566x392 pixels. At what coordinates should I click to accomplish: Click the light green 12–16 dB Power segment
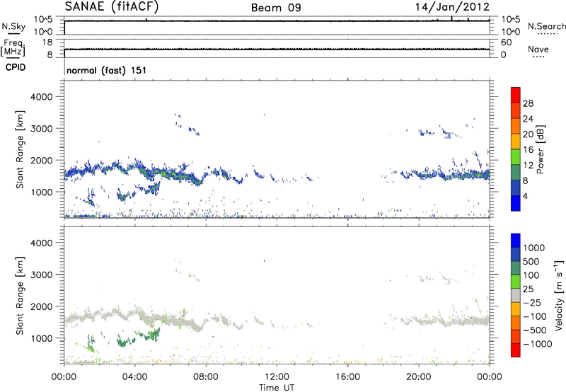tap(516, 156)
